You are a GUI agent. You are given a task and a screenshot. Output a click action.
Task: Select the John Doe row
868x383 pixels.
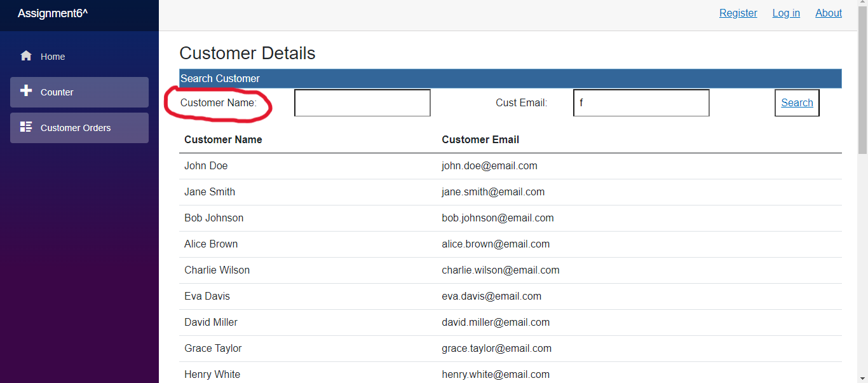[205, 165]
